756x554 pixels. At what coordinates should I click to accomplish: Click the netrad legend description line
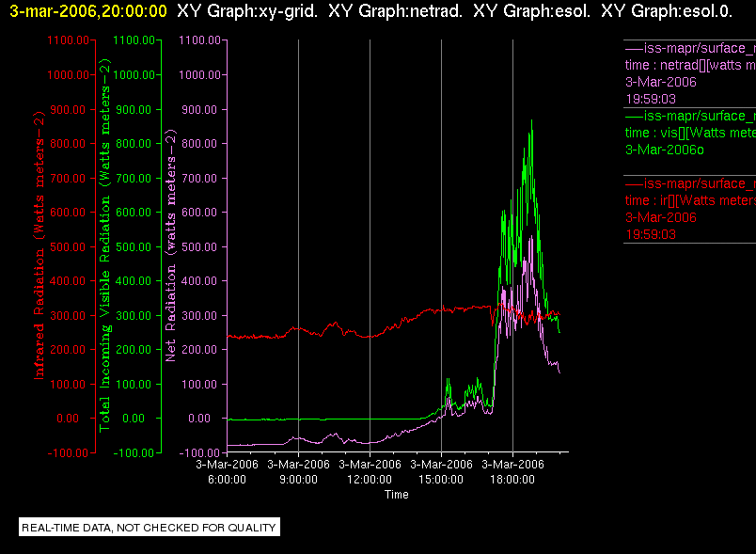pos(690,65)
